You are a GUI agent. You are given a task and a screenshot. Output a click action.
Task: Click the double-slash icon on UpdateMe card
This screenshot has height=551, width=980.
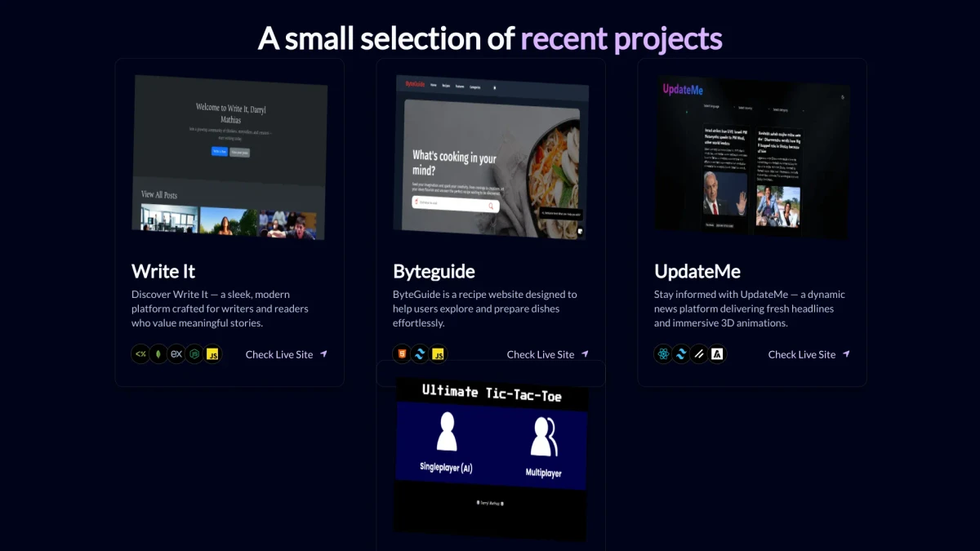pos(699,354)
